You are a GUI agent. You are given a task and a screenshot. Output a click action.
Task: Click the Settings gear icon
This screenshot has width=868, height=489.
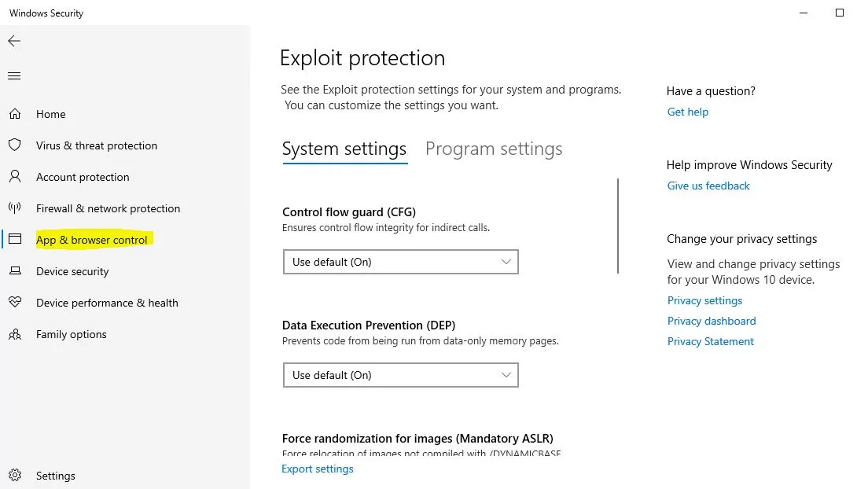coord(15,475)
